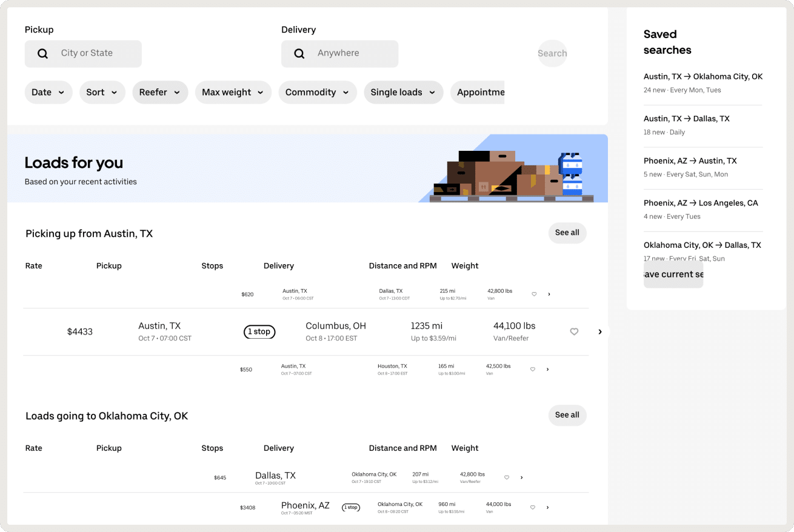Click the 1 stop badge on Phoenix load
The height and width of the screenshot is (532, 794).
[x=351, y=507]
